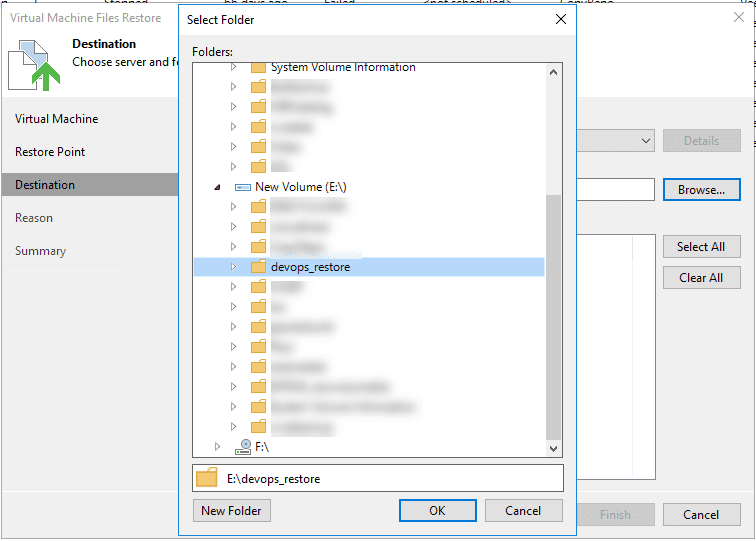Expand System Volume Information folder at top
This screenshot has height=541, width=756.
tap(233, 67)
